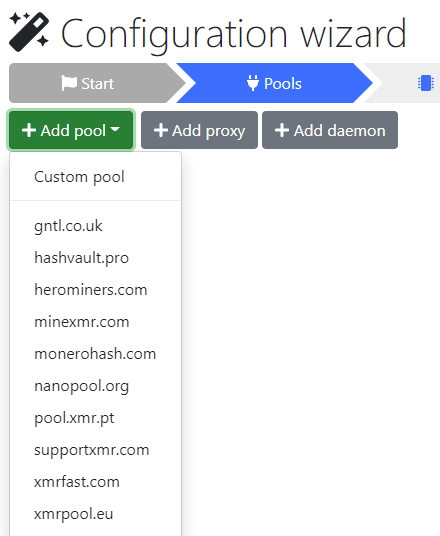Screen dimensions: 440x536
Task: Choose pool.xmr.pt entry
Action: 95,418
